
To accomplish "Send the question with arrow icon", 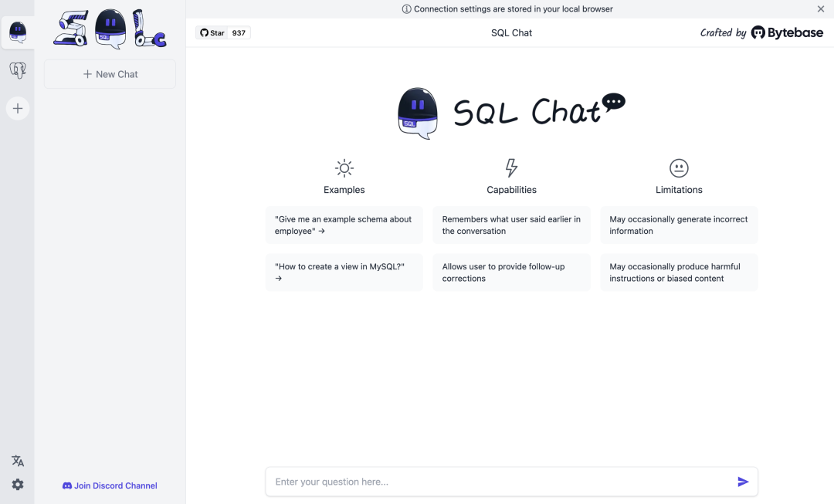I will [x=743, y=482].
